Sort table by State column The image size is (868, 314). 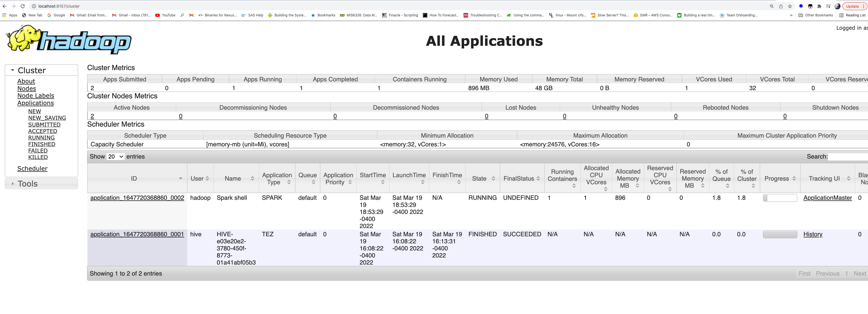[483, 178]
